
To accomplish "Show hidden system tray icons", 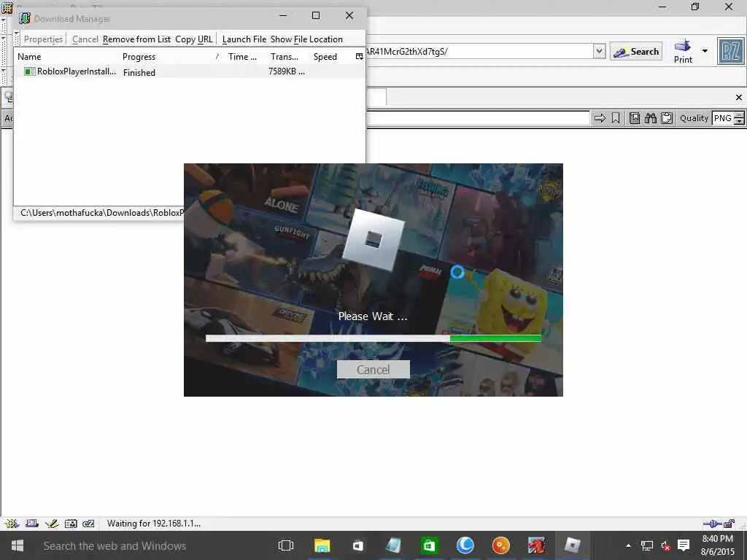I will pos(628,545).
